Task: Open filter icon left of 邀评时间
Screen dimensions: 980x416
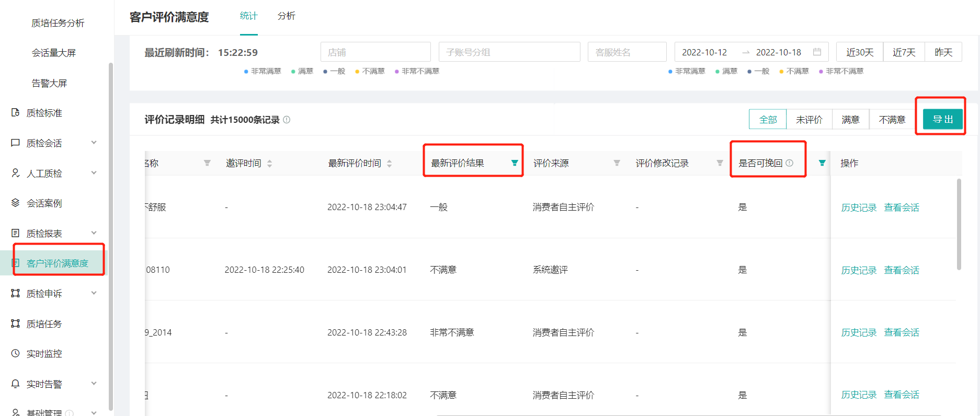Action: [207, 163]
